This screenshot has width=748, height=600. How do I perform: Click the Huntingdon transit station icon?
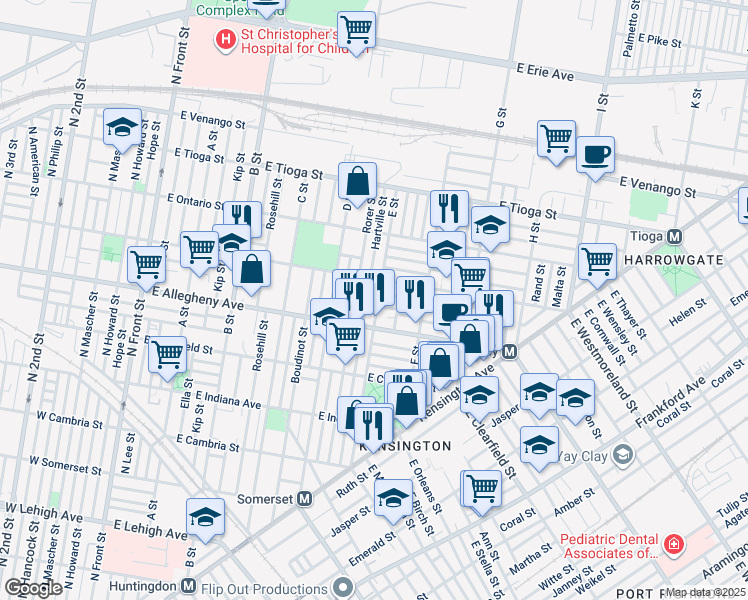(x=188, y=585)
